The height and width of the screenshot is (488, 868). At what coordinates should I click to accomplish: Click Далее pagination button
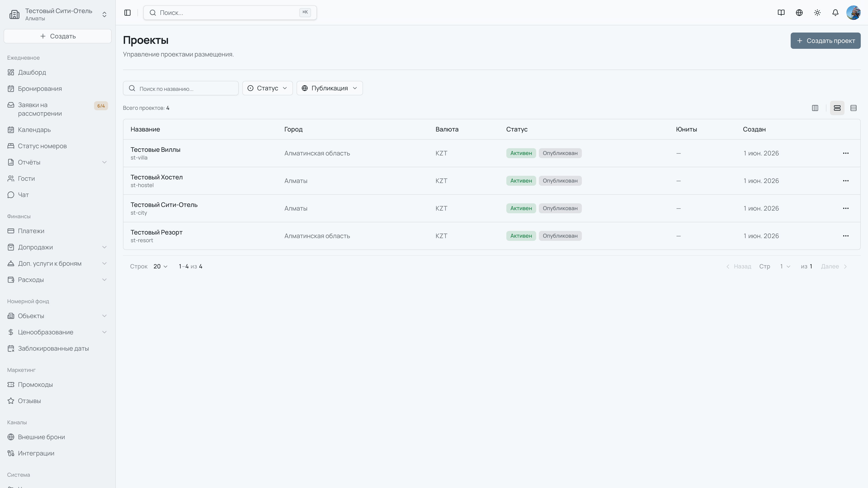tap(834, 266)
